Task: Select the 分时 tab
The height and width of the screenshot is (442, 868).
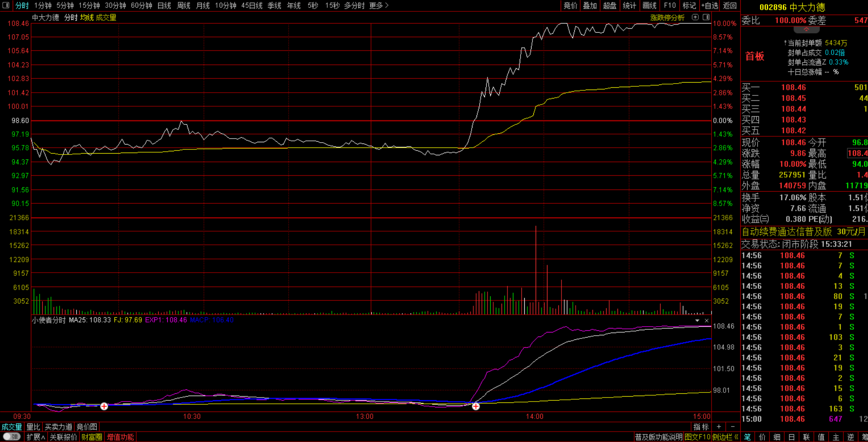Action: coord(22,5)
